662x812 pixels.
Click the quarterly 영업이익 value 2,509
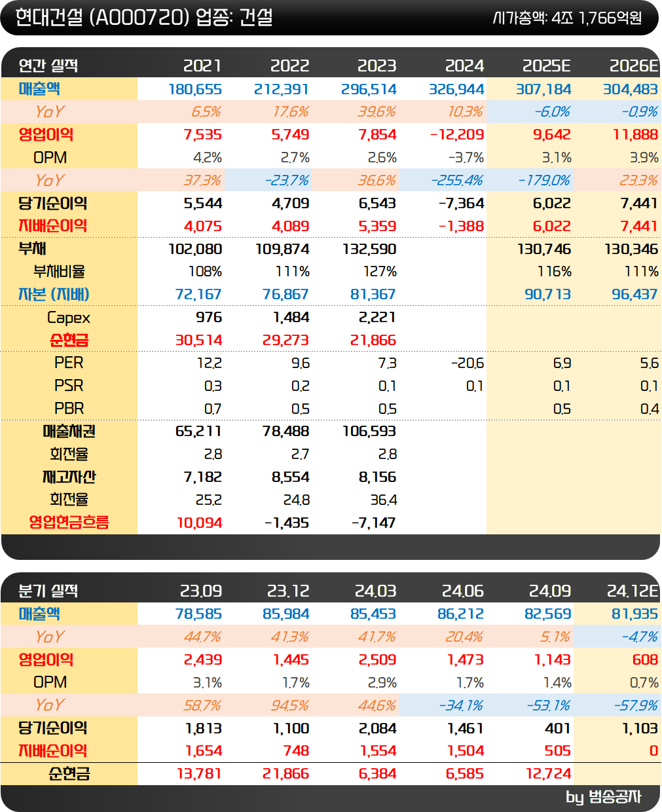point(377,660)
